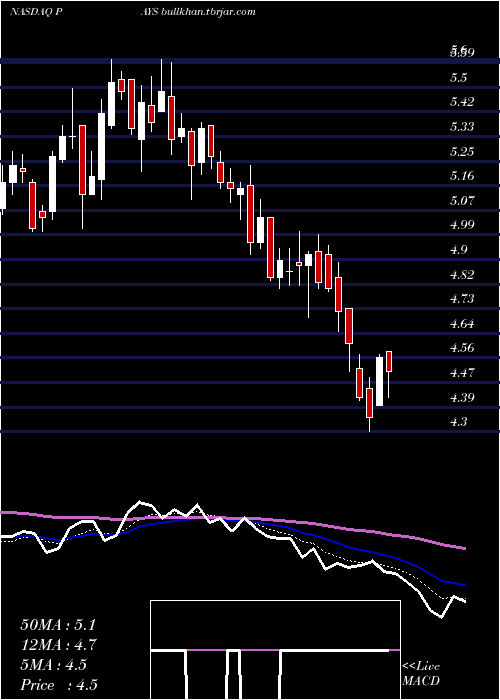This screenshot has height=700, width=500.
Task: Click the pink 50MA line's right end
Action: [x=465, y=548]
